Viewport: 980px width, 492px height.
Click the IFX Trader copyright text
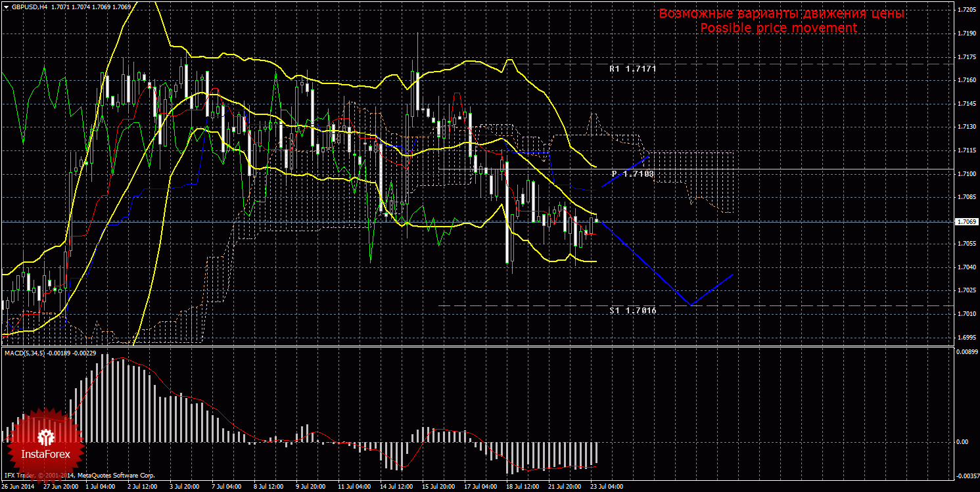[x=79, y=475]
